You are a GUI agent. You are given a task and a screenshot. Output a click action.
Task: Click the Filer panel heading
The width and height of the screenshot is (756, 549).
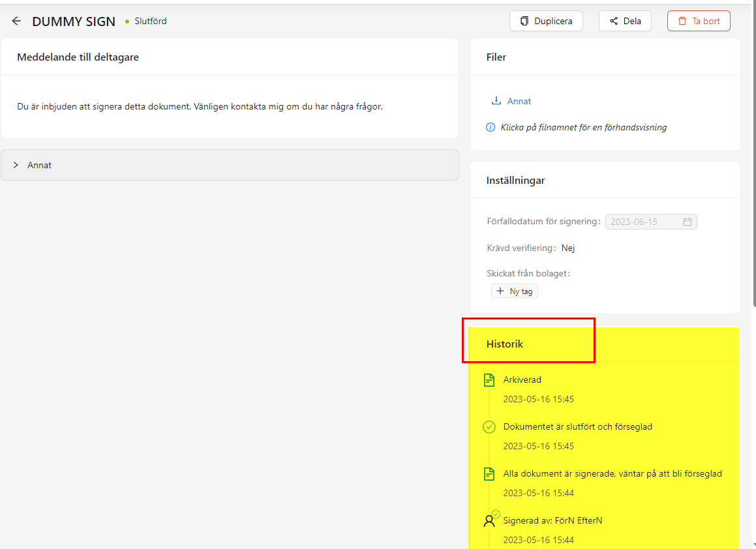click(496, 57)
